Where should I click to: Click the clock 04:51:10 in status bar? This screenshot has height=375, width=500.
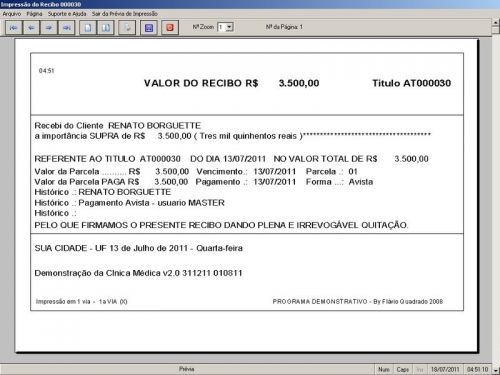point(477,369)
